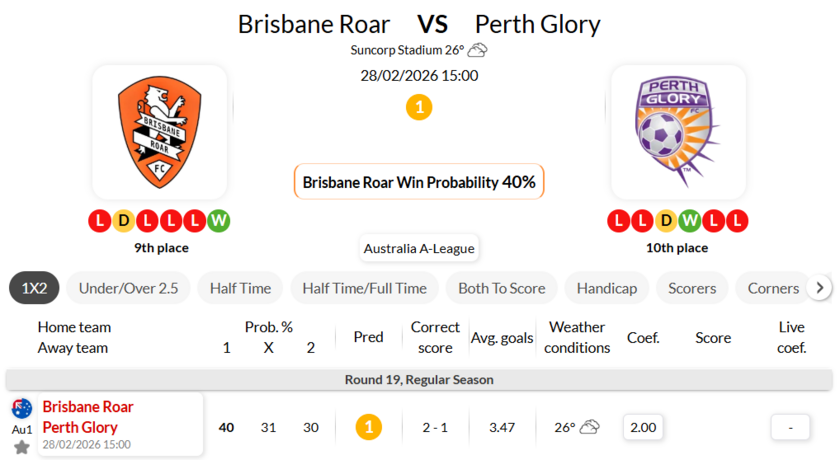This screenshot has height=460, width=840.
Task: Open the Half Time tab
Action: (x=240, y=288)
